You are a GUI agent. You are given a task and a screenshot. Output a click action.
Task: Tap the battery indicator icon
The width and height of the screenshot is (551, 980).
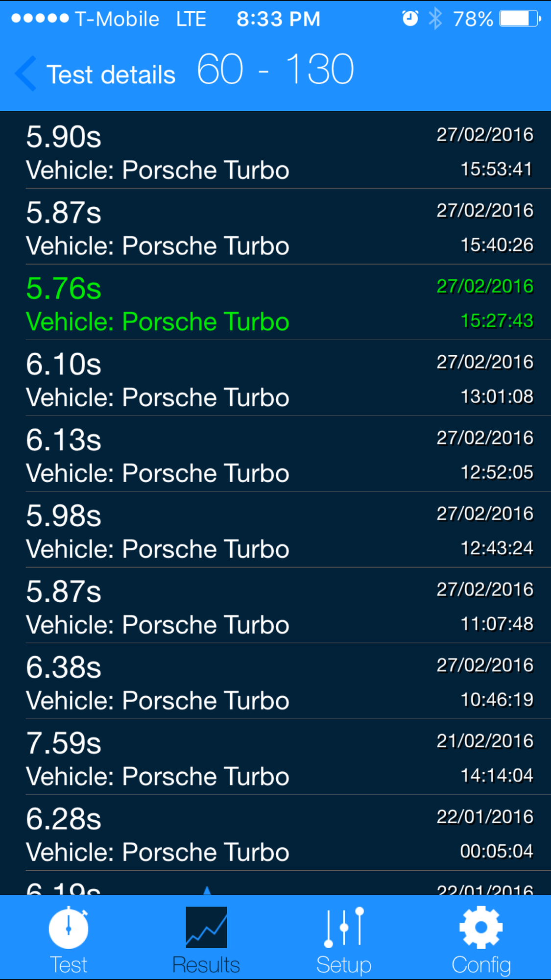point(519,19)
